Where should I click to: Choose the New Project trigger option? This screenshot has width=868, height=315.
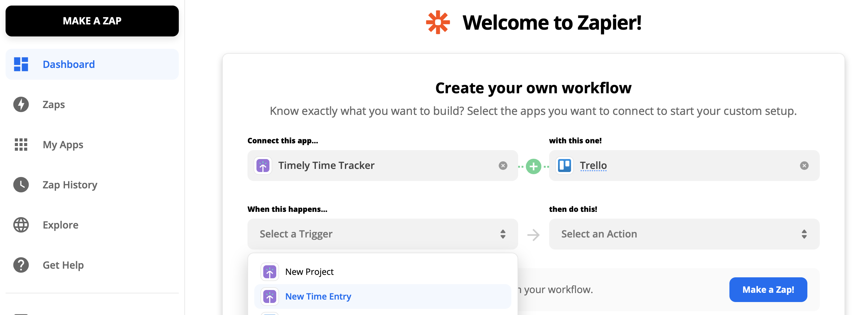(x=309, y=271)
